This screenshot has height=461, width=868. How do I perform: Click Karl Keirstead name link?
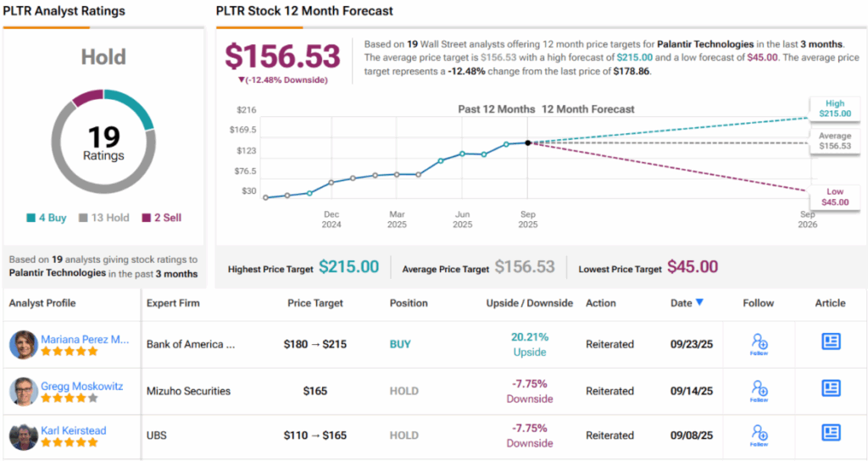click(74, 430)
